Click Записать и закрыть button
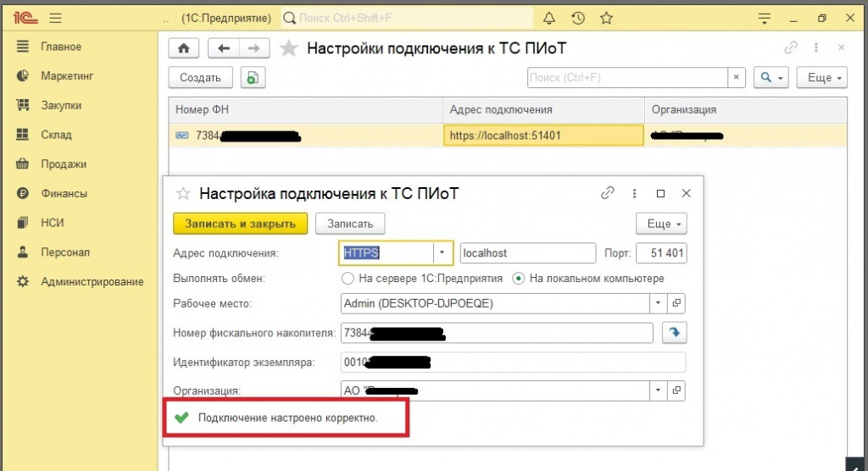This screenshot has width=868, height=471. pos(240,224)
